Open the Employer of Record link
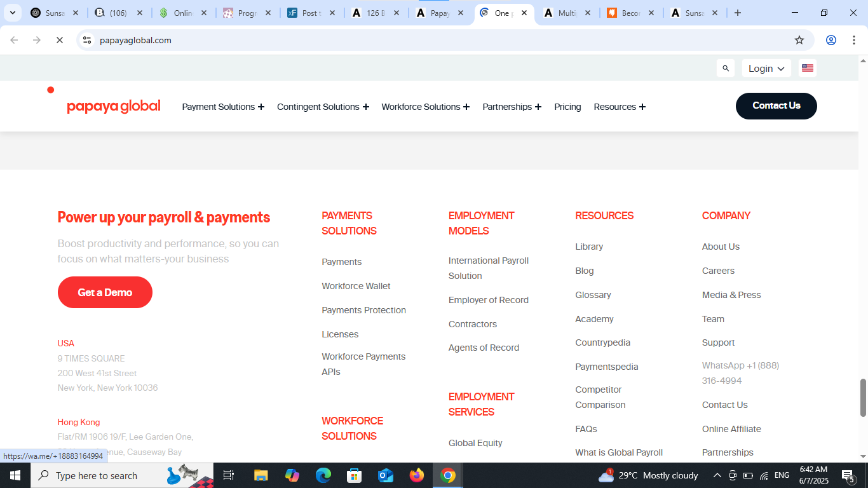 (x=489, y=300)
